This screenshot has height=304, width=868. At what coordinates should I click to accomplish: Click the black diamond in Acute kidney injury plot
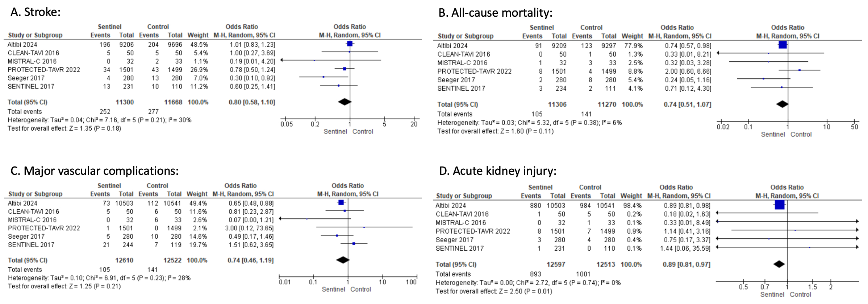coord(779,264)
